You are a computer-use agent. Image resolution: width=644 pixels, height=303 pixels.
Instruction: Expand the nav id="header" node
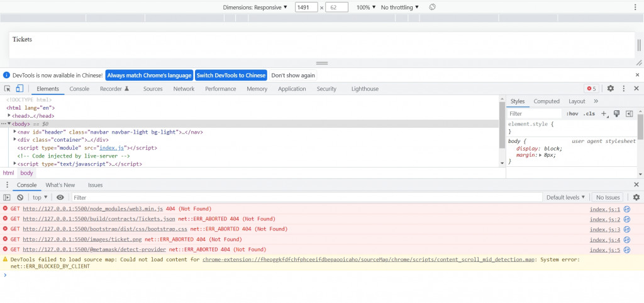coord(15,132)
